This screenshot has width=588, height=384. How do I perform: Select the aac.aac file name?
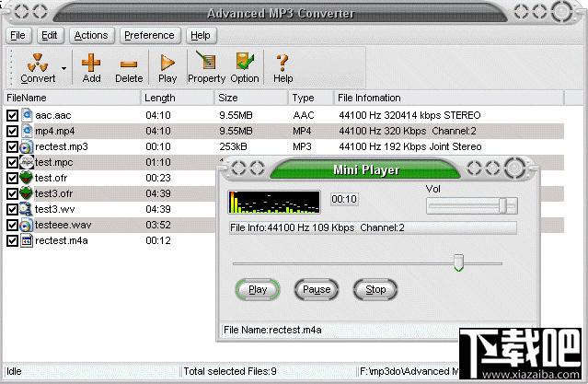coord(52,115)
